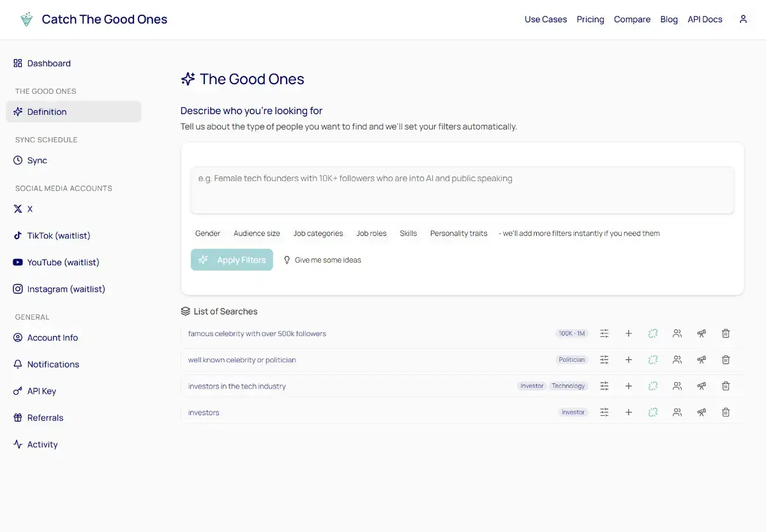View people for the 'investors' search
The image size is (766, 532).
pos(677,413)
